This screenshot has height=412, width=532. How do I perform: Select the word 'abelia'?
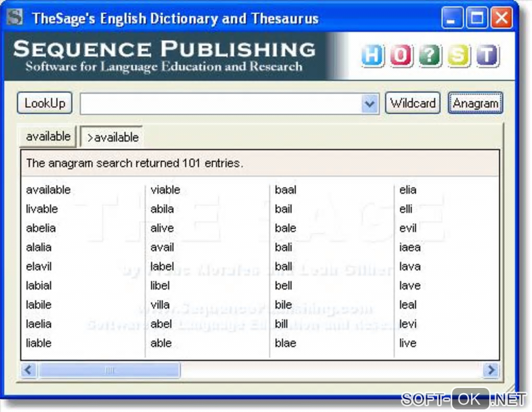[41, 228]
